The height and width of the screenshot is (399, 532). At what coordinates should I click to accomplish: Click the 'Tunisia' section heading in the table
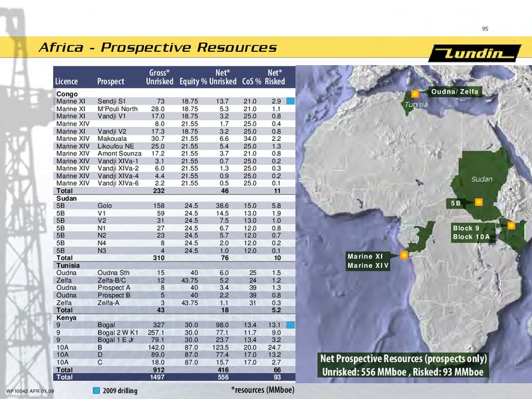coord(68,265)
